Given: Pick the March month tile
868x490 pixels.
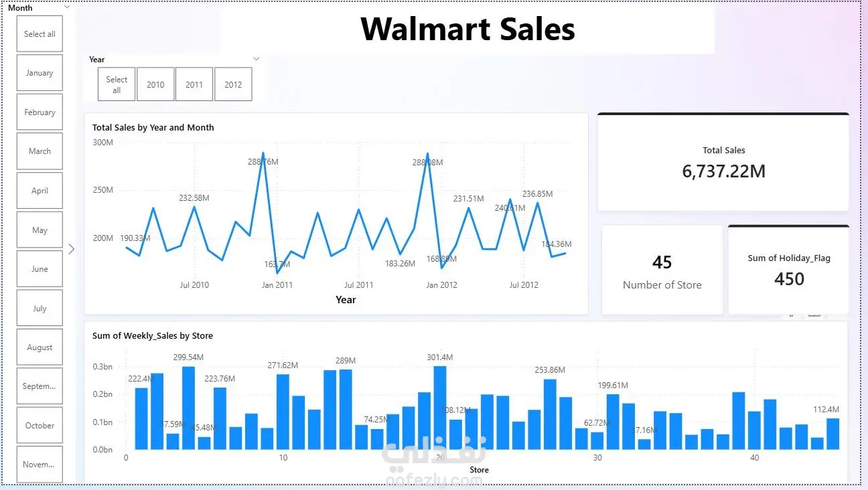Looking at the screenshot, I should [40, 151].
